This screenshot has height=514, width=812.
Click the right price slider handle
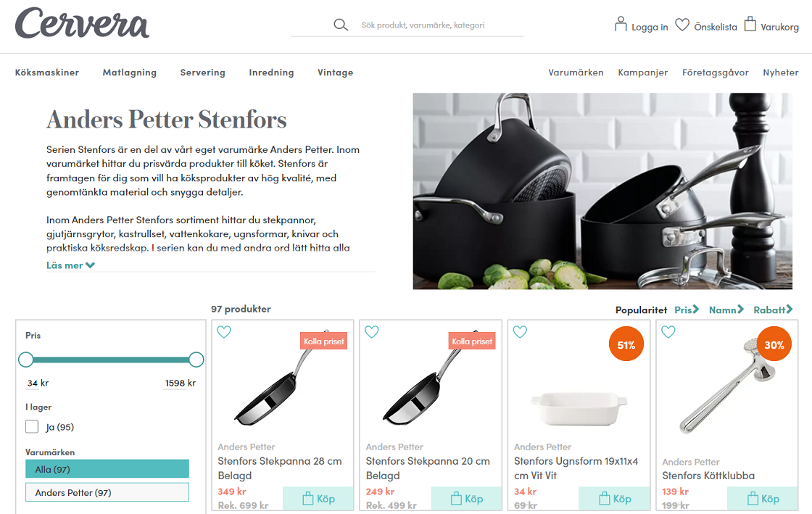coord(196,360)
